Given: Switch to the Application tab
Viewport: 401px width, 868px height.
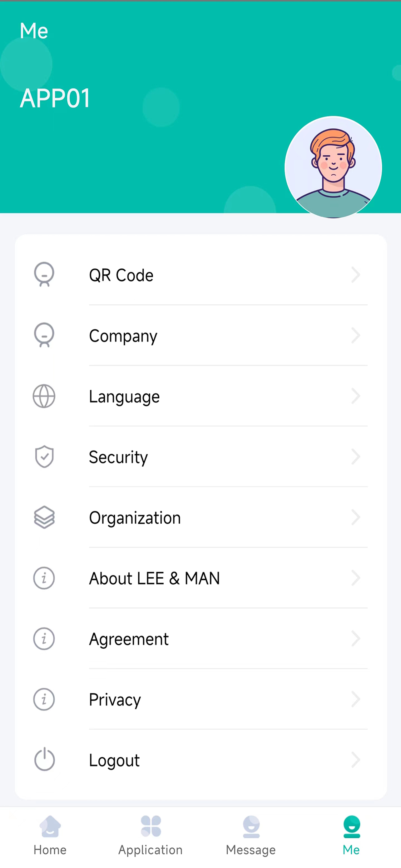Looking at the screenshot, I should (x=151, y=836).
